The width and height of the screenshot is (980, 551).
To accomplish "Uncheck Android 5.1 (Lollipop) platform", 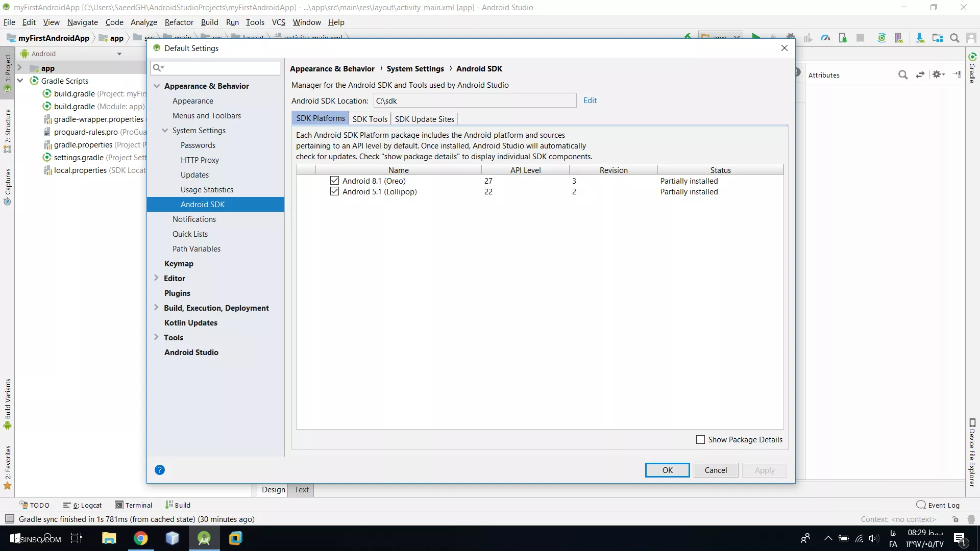I will [334, 191].
